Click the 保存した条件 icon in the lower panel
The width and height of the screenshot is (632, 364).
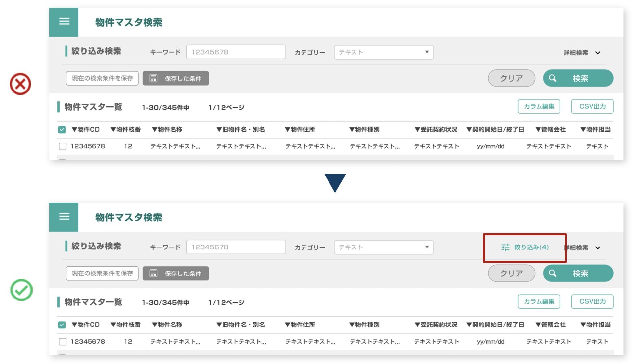[153, 273]
